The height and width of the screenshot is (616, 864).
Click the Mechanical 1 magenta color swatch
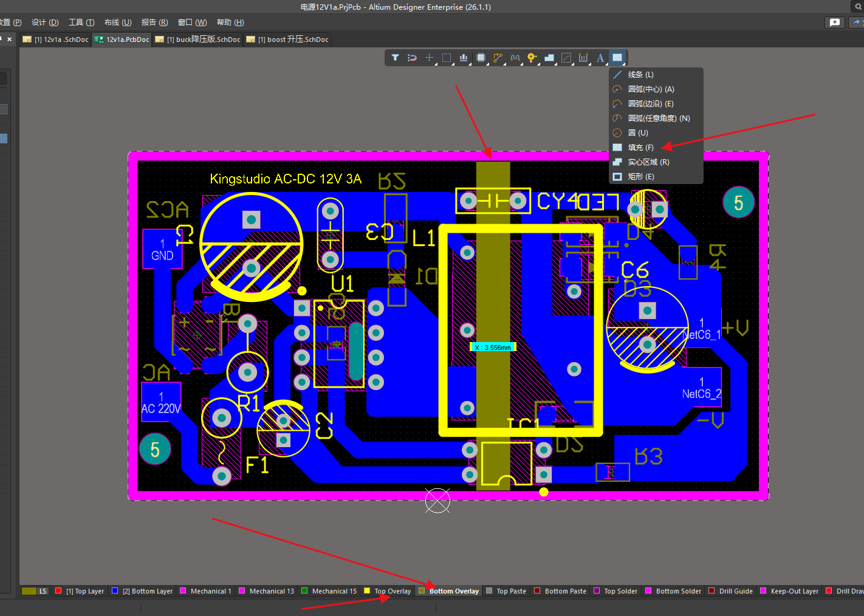click(183, 590)
